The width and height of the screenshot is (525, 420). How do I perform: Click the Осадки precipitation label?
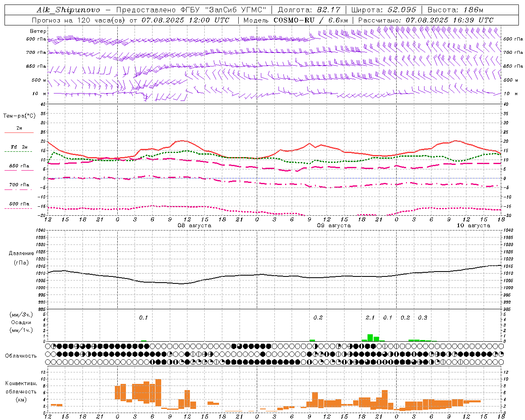(21, 322)
